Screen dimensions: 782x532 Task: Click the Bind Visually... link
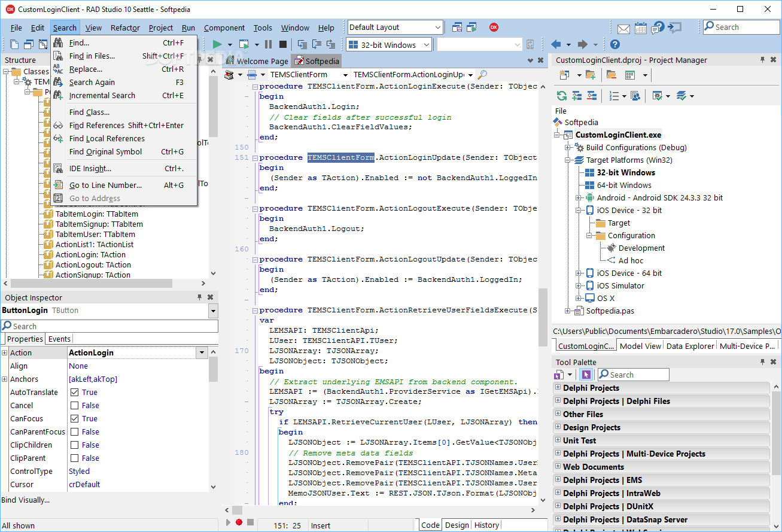26,500
